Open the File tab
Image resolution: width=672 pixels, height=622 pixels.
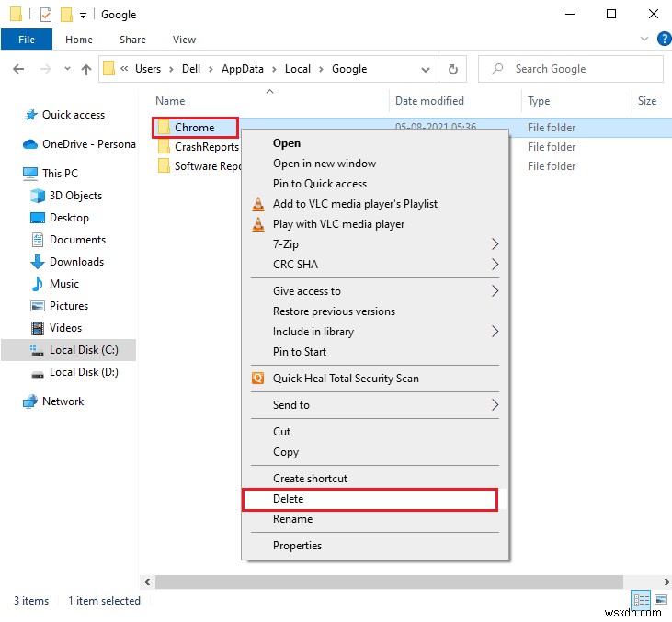click(x=27, y=40)
